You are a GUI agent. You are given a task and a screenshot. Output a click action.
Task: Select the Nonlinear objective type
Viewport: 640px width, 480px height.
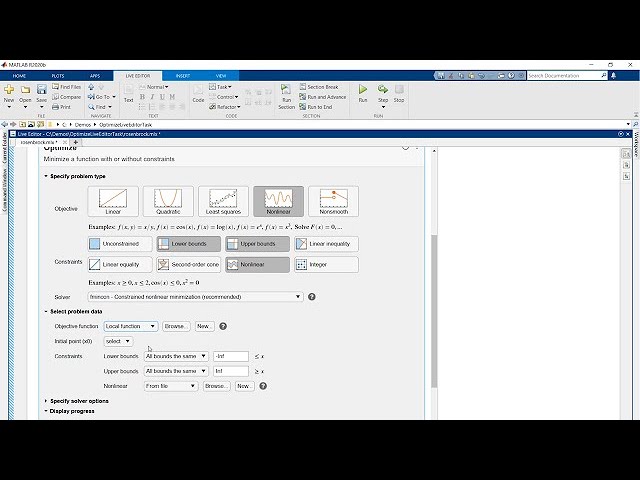(x=278, y=201)
